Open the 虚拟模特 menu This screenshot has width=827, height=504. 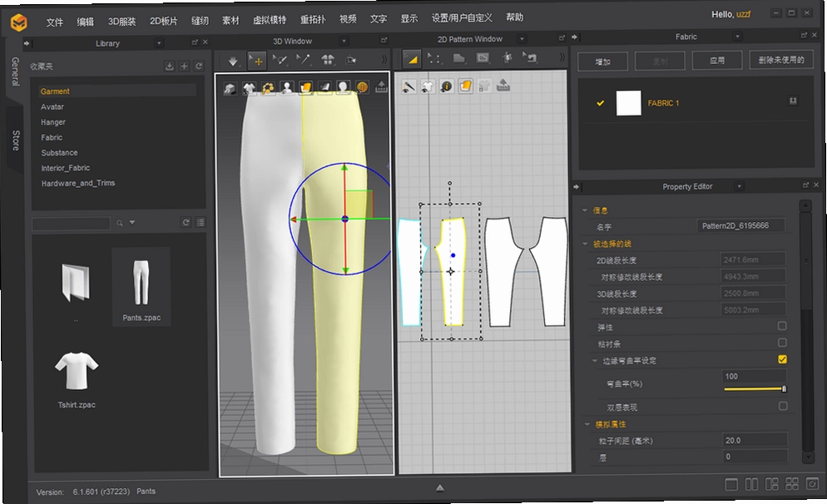pyautogui.click(x=270, y=20)
